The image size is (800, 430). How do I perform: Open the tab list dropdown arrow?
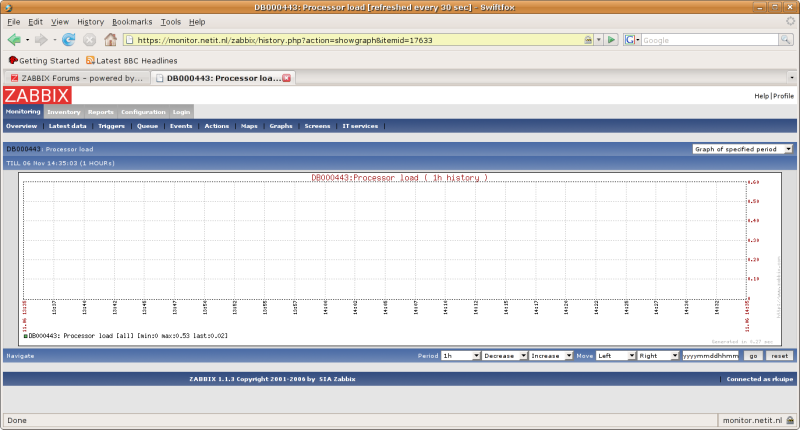pyautogui.click(x=792, y=78)
